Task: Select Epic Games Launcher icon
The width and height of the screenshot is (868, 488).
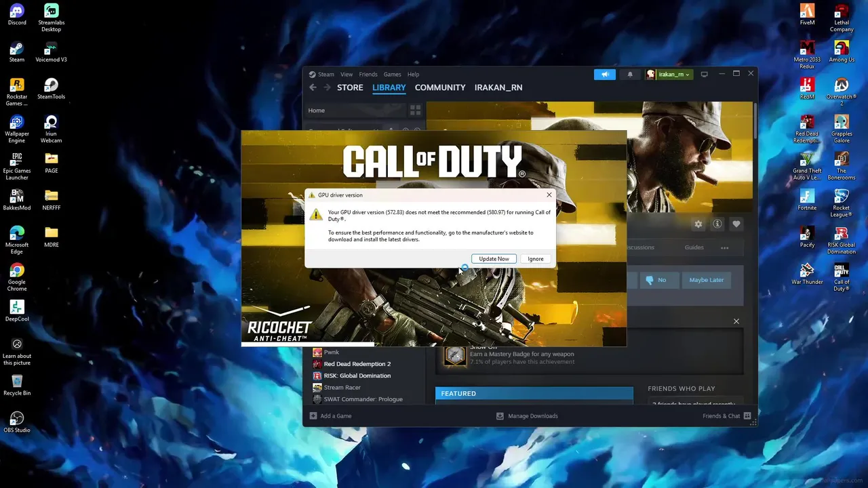Action: point(17,166)
